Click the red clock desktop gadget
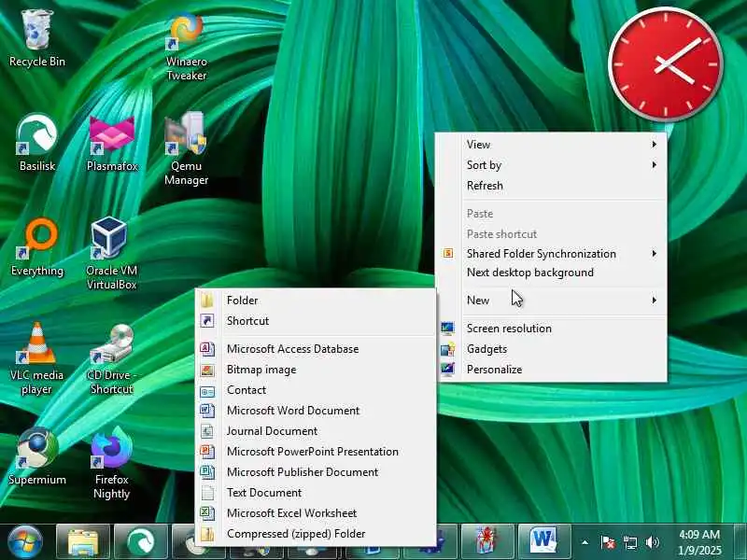 coord(666,63)
